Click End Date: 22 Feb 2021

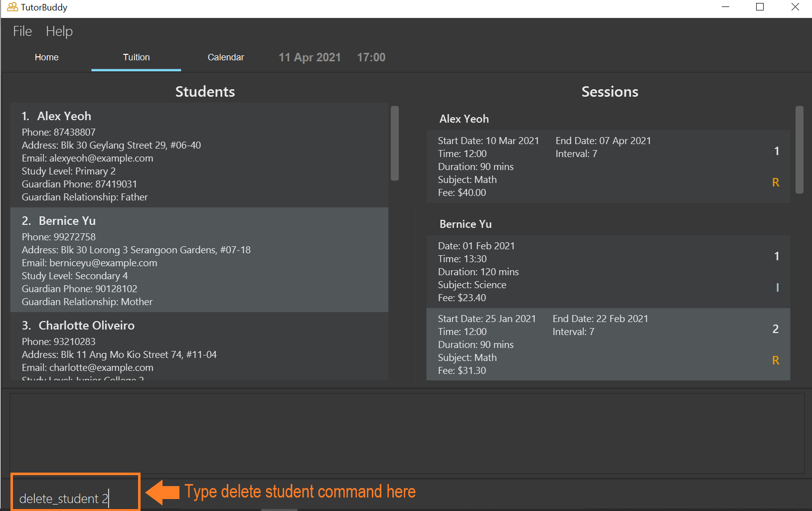coord(601,319)
